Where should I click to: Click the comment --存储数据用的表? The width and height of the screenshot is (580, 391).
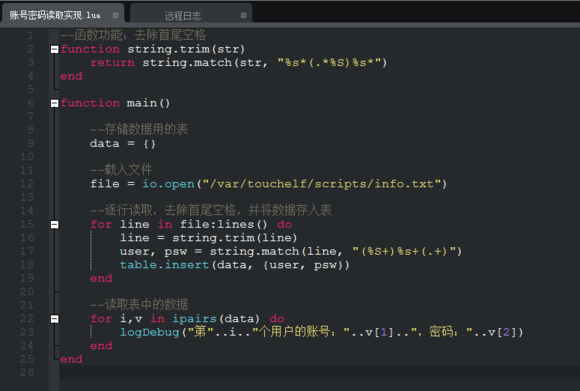click(139, 129)
